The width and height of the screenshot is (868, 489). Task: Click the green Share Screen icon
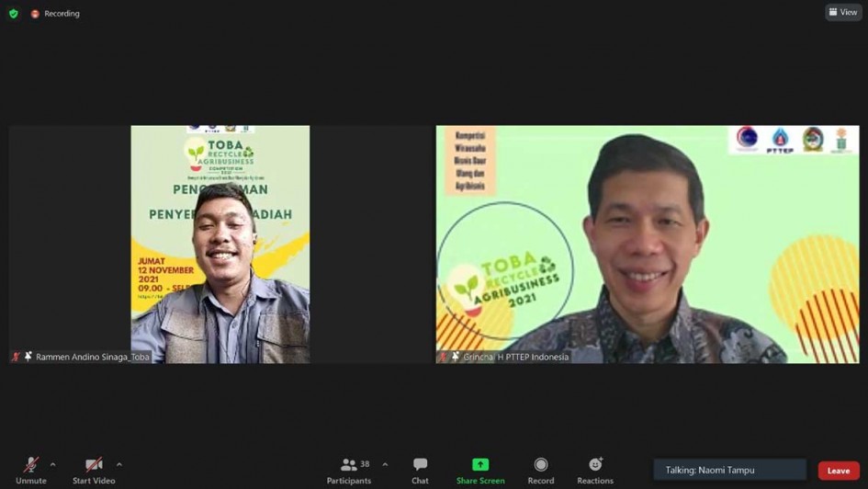(x=480, y=464)
